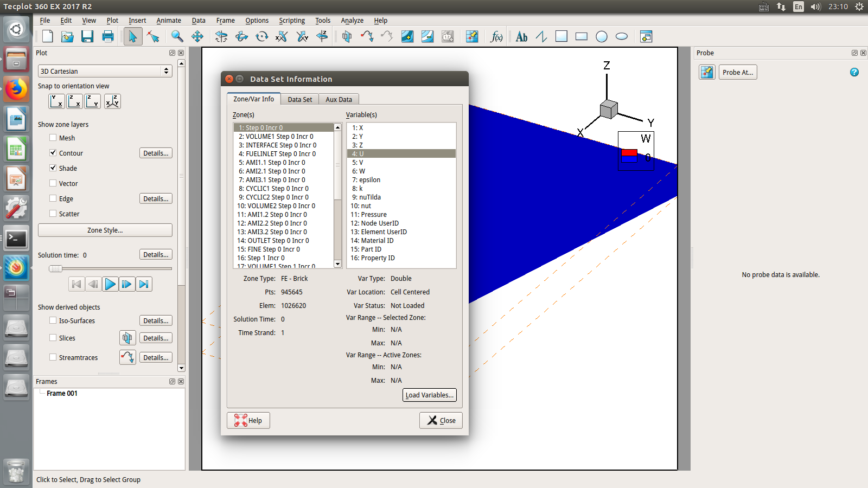The width and height of the screenshot is (868, 488).
Task: Enable the Mesh zone layer
Action: click(53, 138)
